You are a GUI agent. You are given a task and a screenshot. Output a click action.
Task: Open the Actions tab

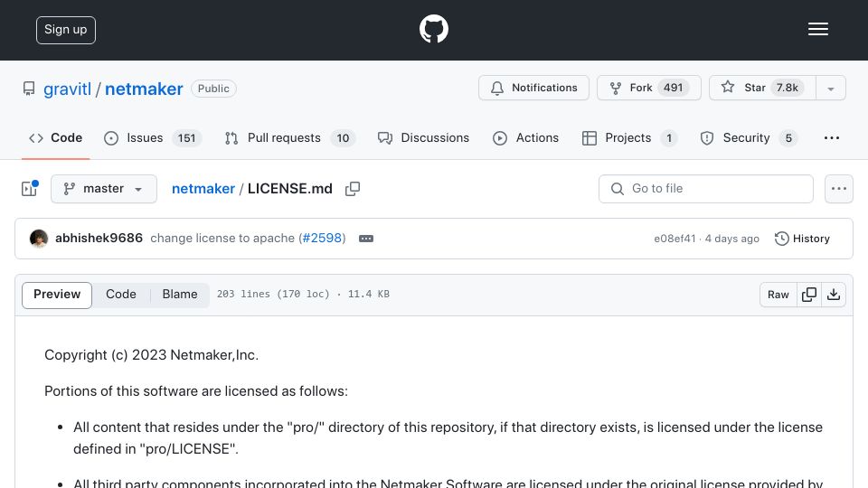[x=526, y=137]
